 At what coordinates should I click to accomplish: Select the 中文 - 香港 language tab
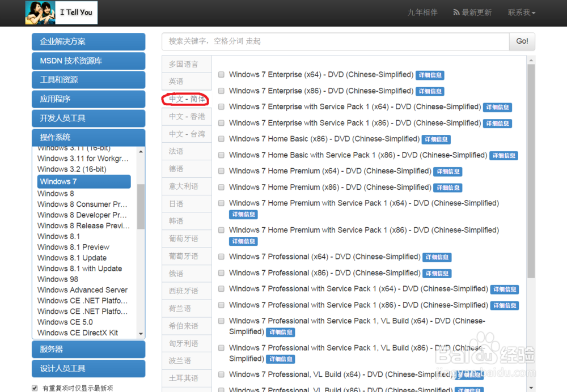click(x=187, y=116)
